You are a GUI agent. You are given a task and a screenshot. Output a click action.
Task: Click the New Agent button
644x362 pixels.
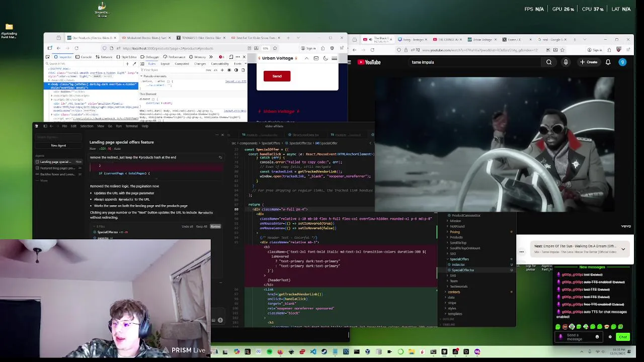pyautogui.click(x=58, y=146)
